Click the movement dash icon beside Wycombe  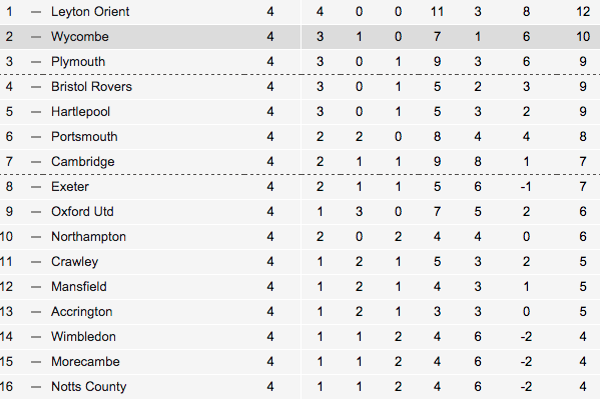(x=36, y=37)
